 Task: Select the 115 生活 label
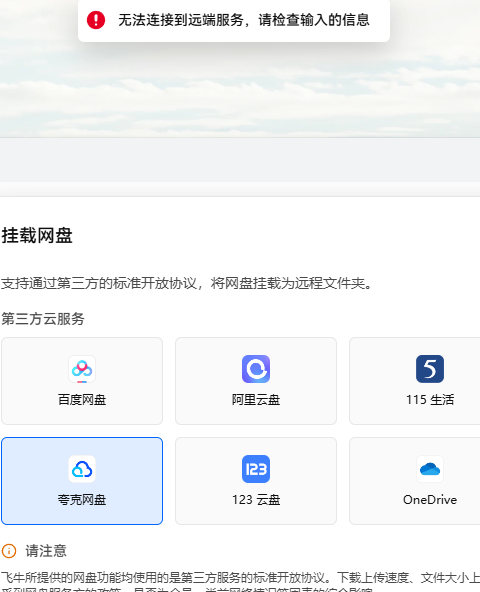coord(430,400)
